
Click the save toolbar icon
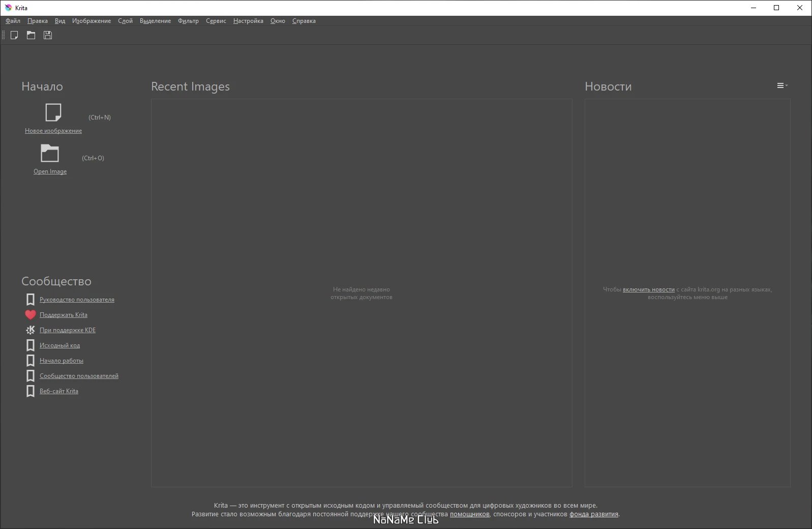[x=48, y=35]
